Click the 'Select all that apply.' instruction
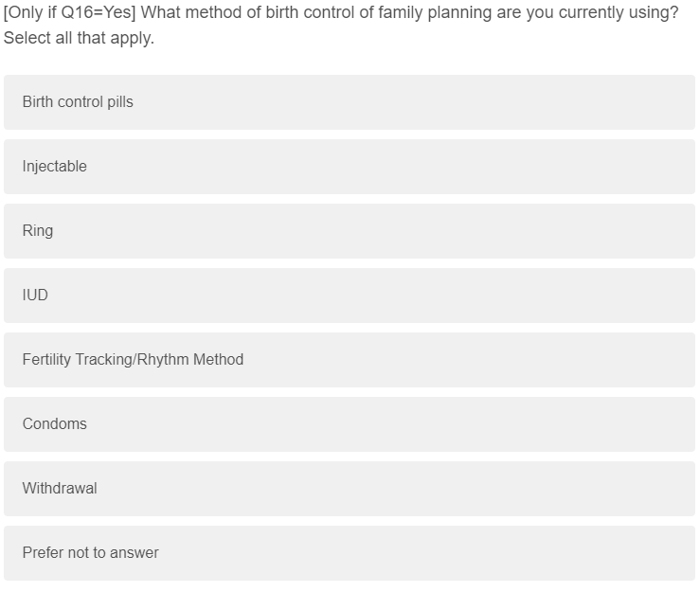The width and height of the screenshot is (700, 592). (x=79, y=40)
